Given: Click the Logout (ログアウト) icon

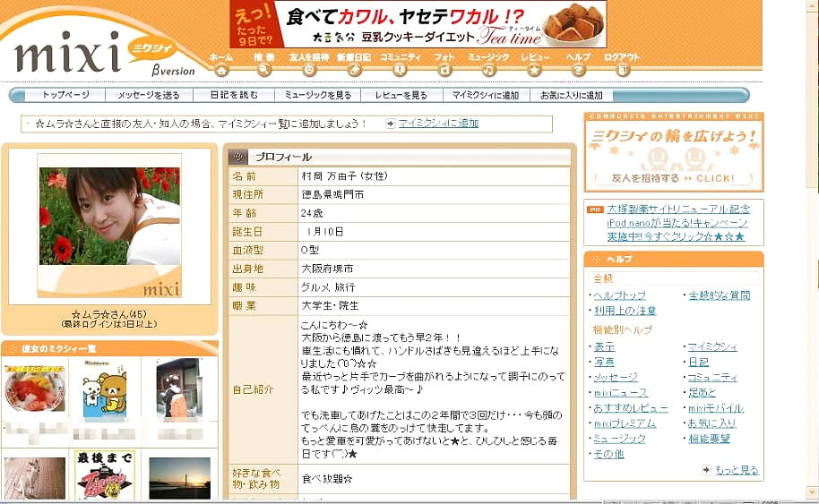Looking at the screenshot, I should click(x=623, y=70).
